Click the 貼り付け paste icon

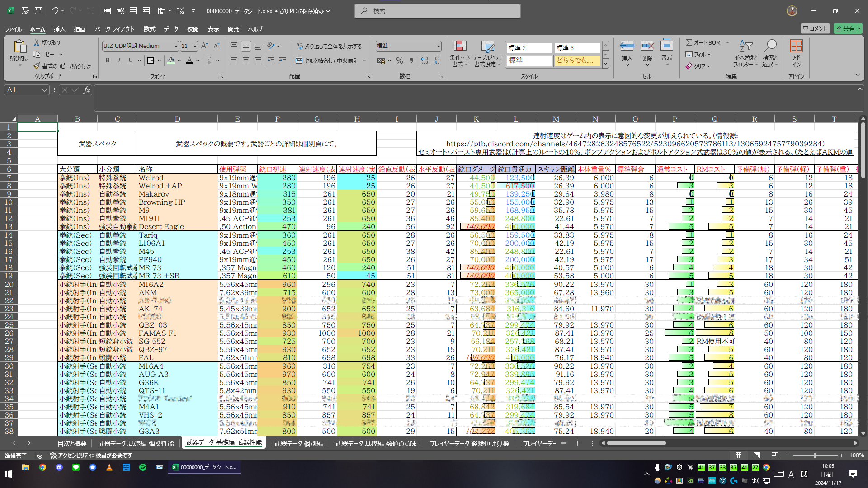click(19, 47)
